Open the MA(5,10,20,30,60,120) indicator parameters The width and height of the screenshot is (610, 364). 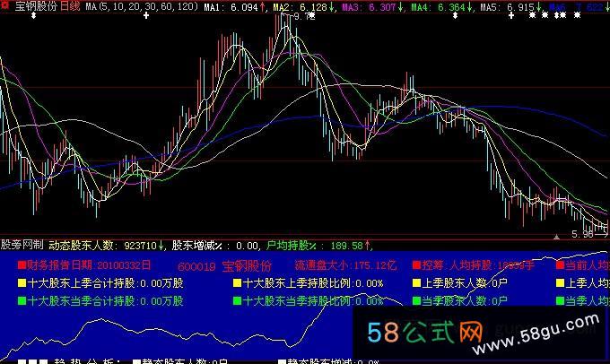coord(142,6)
